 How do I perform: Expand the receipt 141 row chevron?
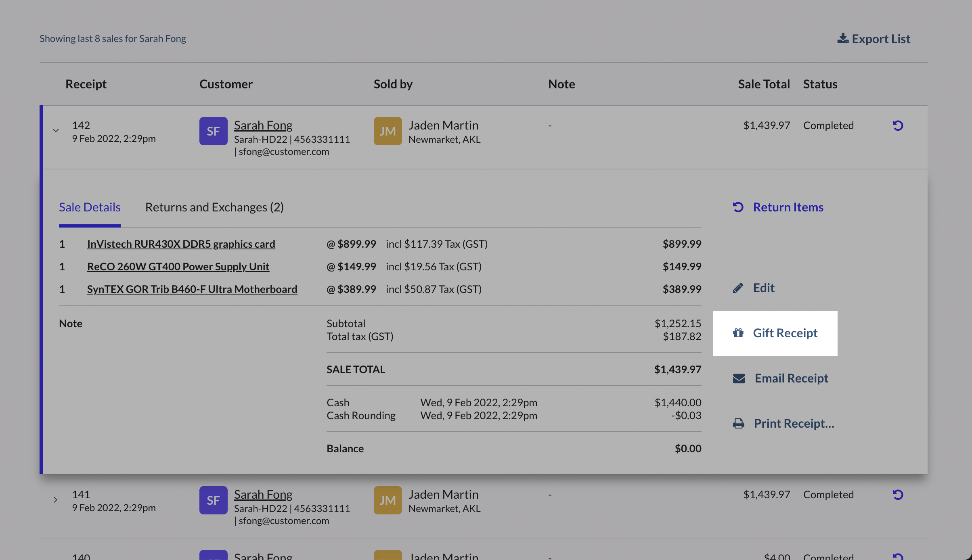point(56,499)
